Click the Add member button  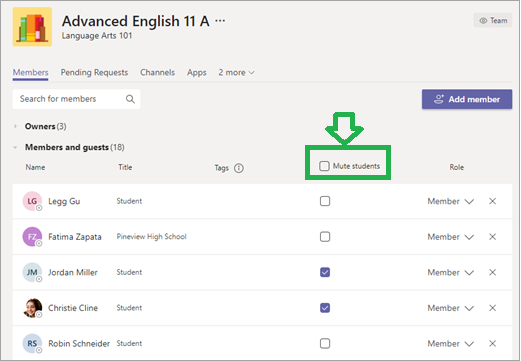click(x=467, y=99)
